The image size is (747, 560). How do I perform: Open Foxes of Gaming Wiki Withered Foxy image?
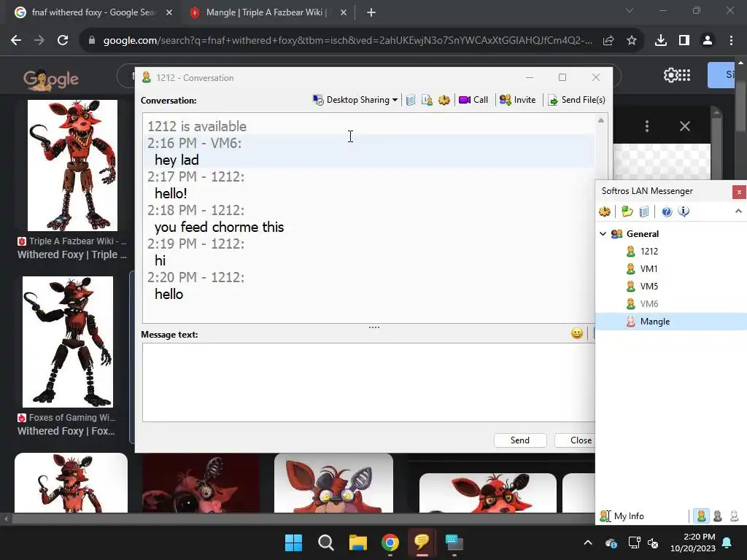(x=68, y=341)
